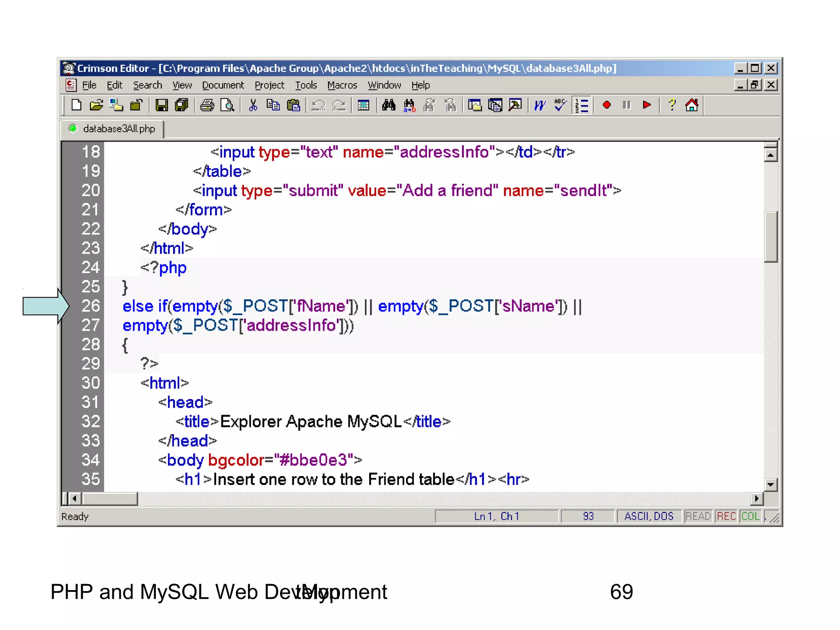Click line number 26 in the gutter
The height and width of the screenshot is (630, 840).
91,306
